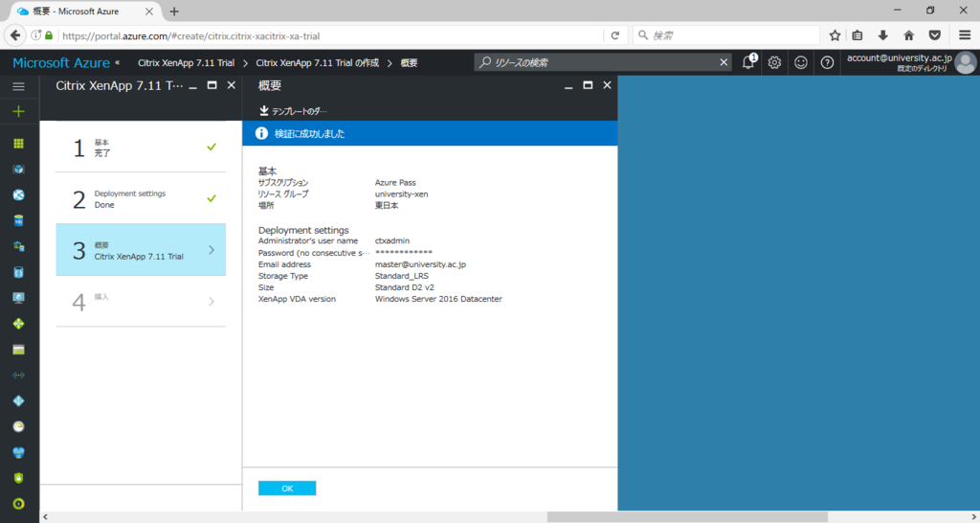The image size is (980, 523).
Task: Open the help question mark icon
Action: [827, 62]
